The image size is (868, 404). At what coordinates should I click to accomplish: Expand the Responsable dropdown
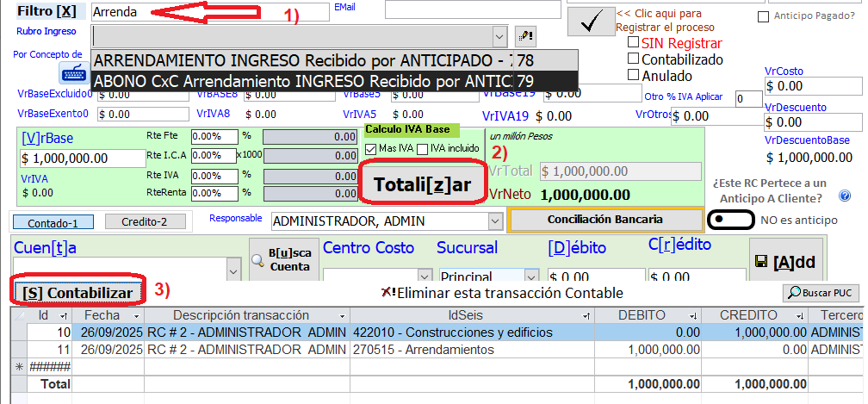point(494,221)
